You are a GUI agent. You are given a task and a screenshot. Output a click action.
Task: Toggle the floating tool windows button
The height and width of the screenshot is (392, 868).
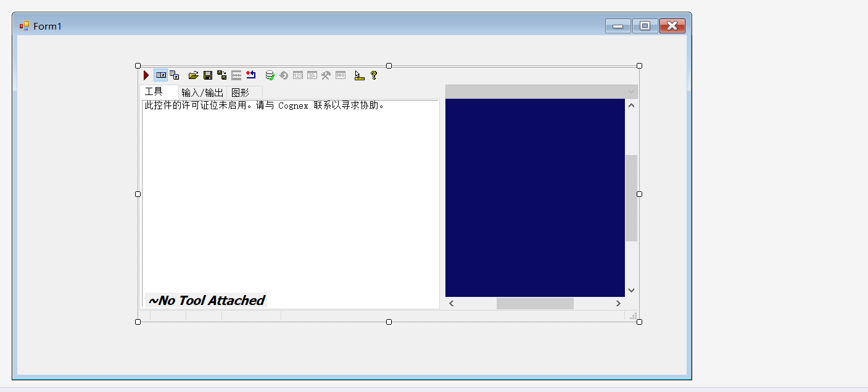tap(175, 75)
